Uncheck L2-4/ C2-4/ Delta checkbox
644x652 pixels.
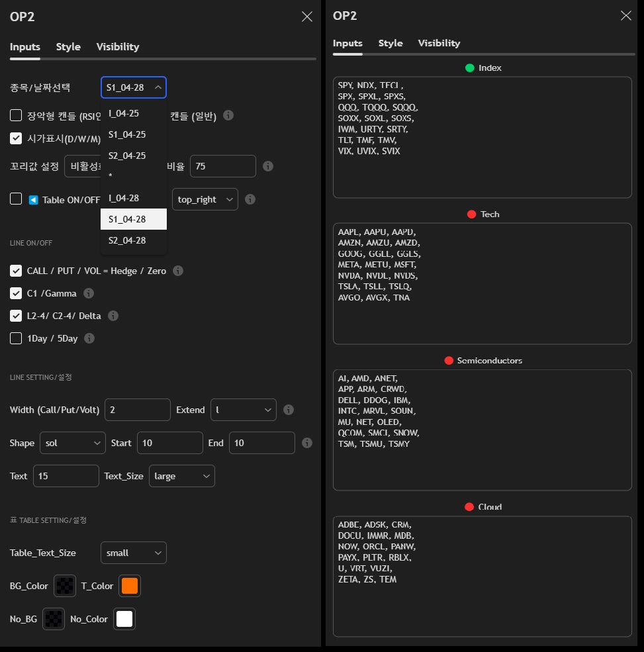[x=16, y=316]
